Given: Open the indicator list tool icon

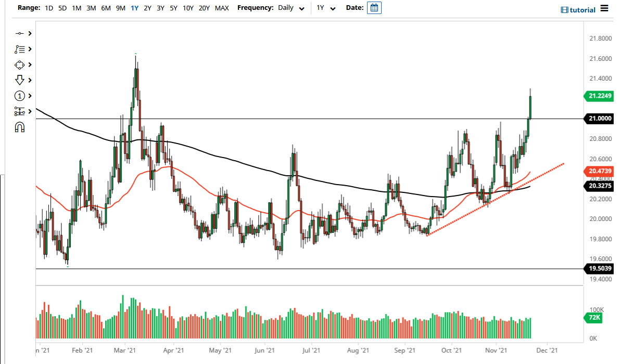Looking at the screenshot, I should coord(21,49).
